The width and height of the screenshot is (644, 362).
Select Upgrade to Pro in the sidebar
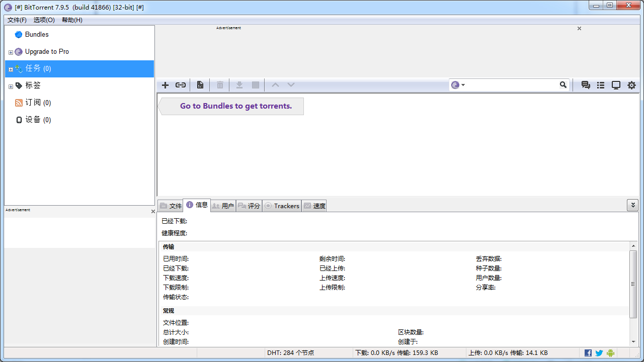pos(79,52)
